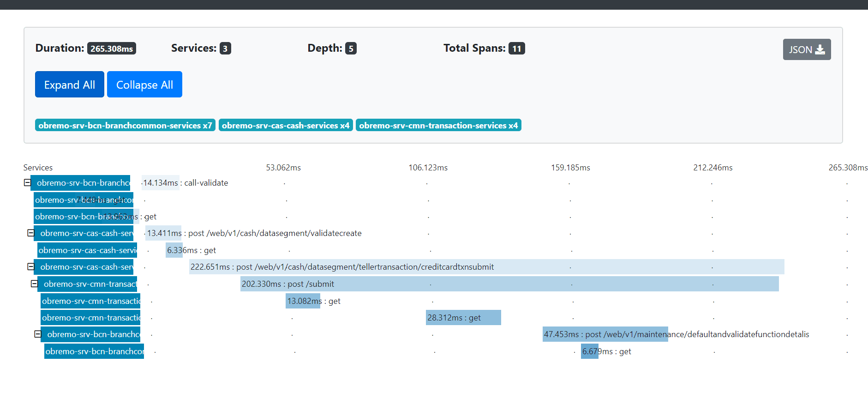Select the service label for the 6.336ms get row
The image size is (868, 399).
point(87,250)
